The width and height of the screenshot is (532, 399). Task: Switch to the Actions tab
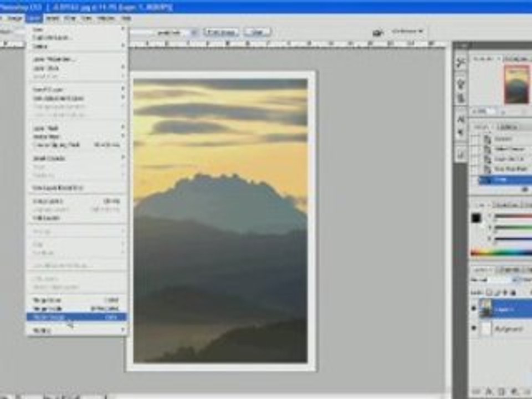507,127
